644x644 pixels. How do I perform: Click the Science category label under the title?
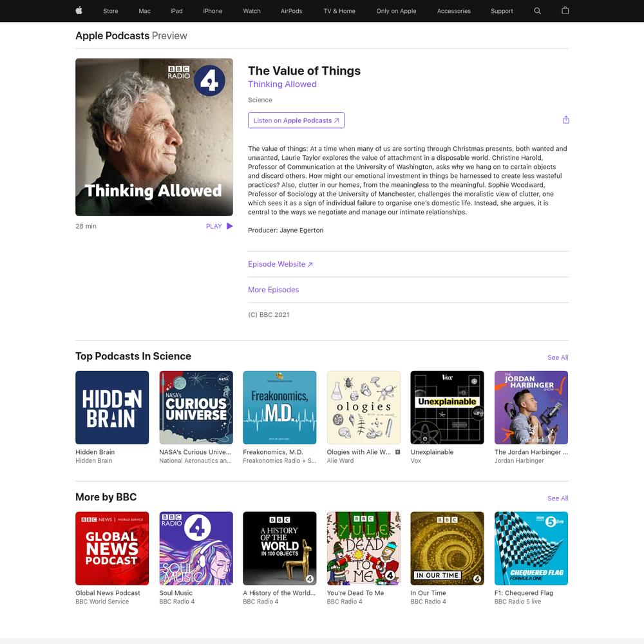pyautogui.click(x=260, y=100)
